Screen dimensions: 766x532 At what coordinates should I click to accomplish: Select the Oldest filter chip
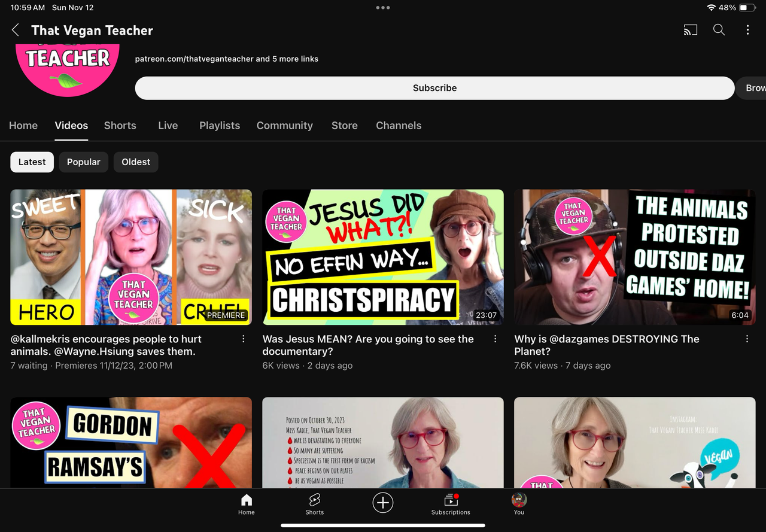pos(136,162)
